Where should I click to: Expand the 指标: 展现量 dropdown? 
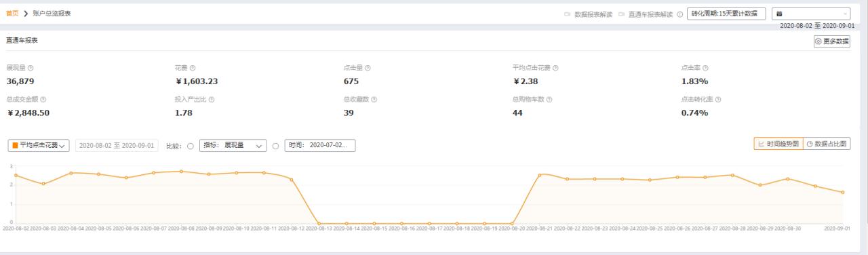233,146
